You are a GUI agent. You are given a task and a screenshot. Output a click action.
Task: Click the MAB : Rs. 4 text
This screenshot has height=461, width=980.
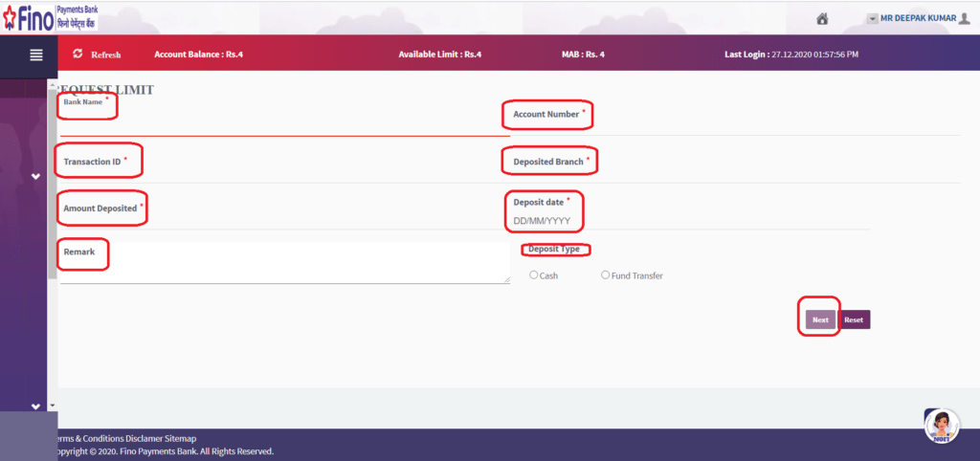[583, 55]
